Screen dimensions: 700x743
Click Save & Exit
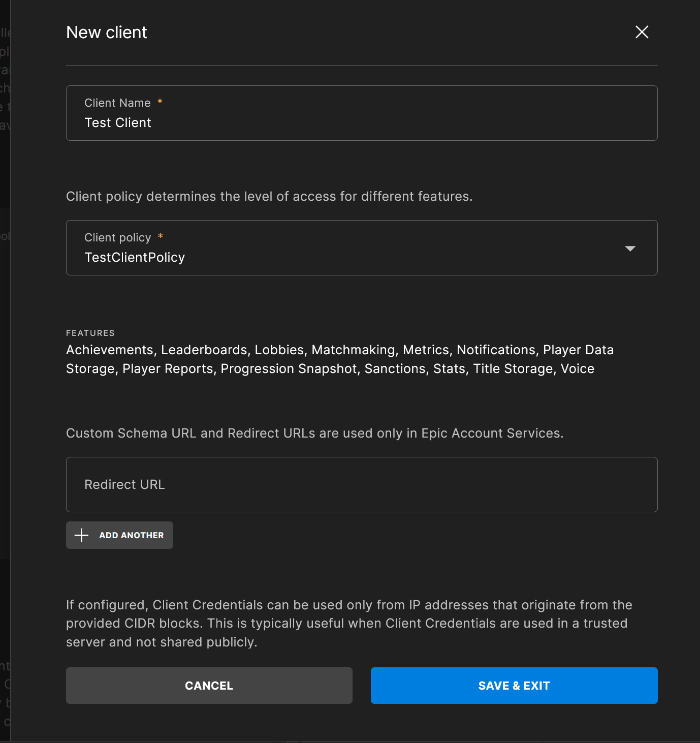click(x=514, y=686)
